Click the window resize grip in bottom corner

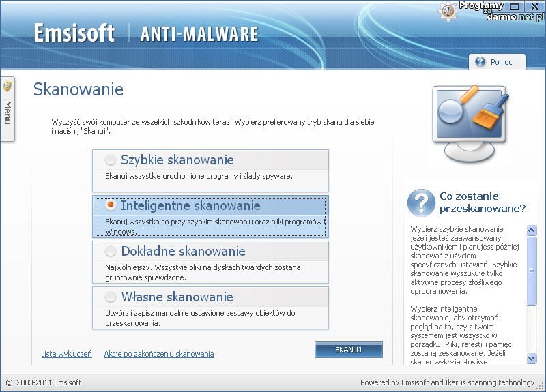click(541, 387)
